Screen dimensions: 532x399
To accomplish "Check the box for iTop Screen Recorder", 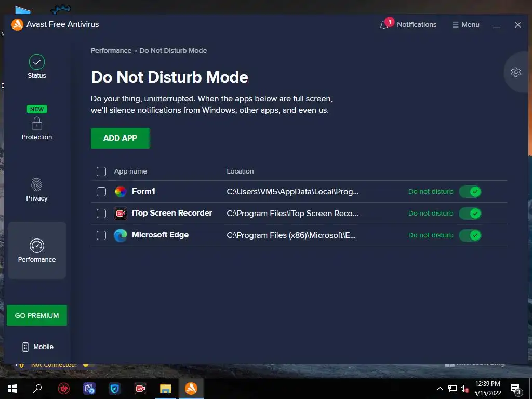I will pyautogui.click(x=101, y=214).
